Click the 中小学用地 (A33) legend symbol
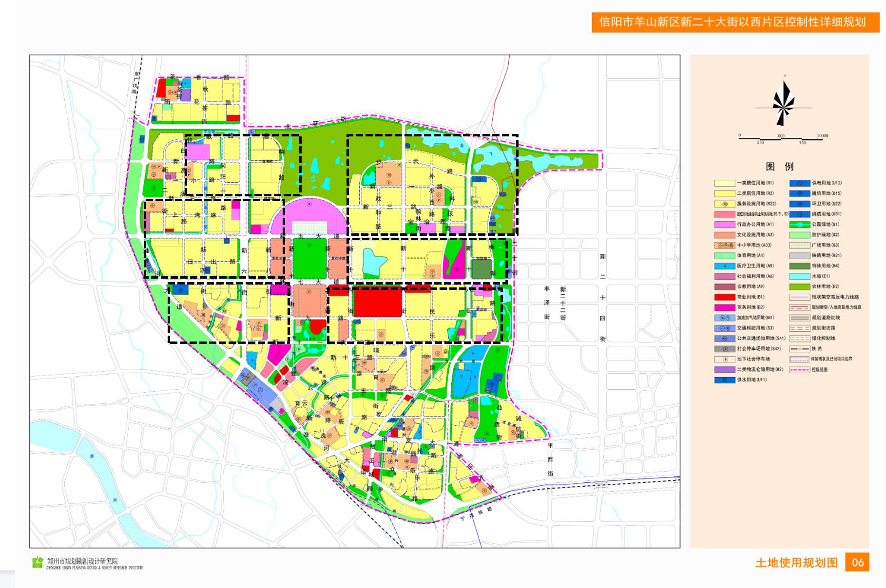Image resolution: width=886 pixels, height=588 pixels. [x=724, y=245]
